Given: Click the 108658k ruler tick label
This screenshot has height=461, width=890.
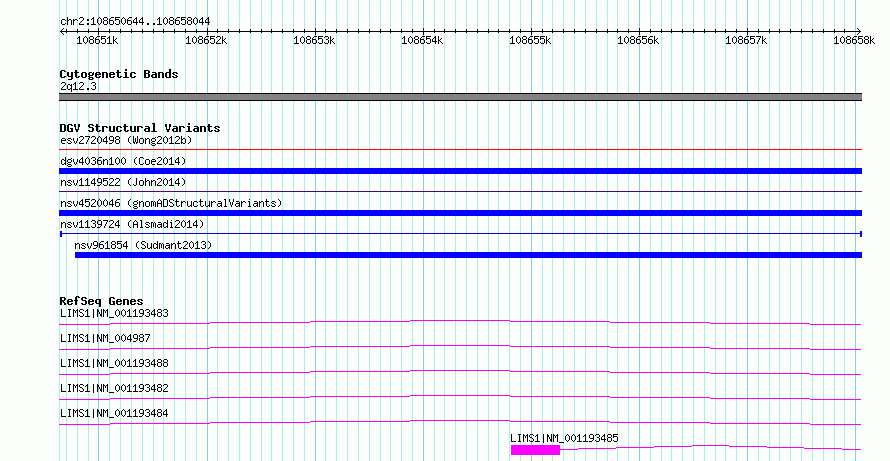Looking at the screenshot, I should [x=854, y=40].
